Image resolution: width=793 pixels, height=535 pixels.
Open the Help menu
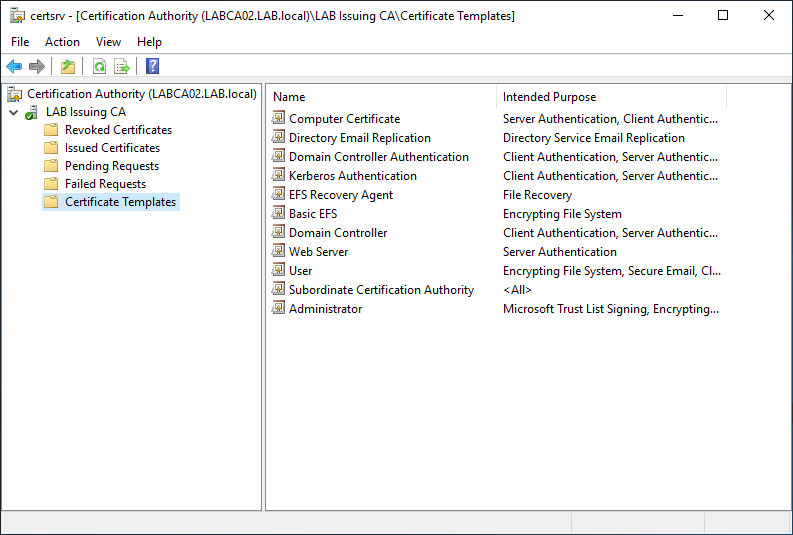coord(149,42)
